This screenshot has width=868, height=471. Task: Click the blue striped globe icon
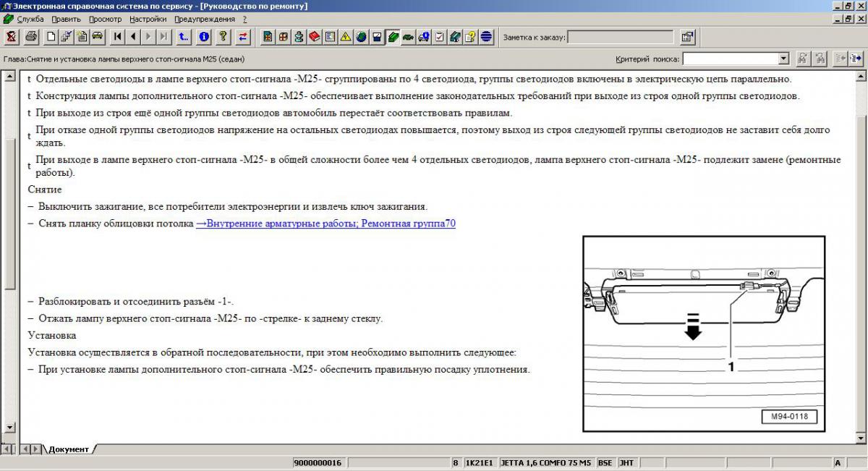pos(487,36)
